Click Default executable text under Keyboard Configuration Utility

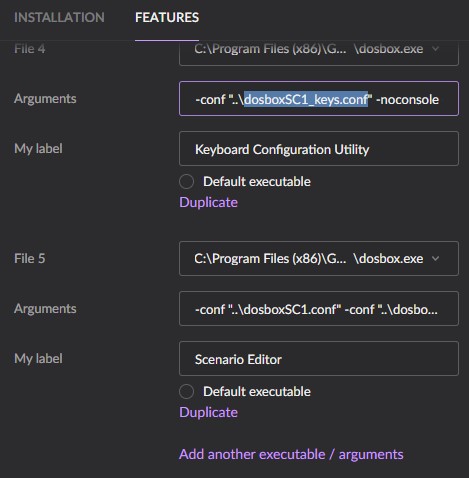[x=257, y=182]
